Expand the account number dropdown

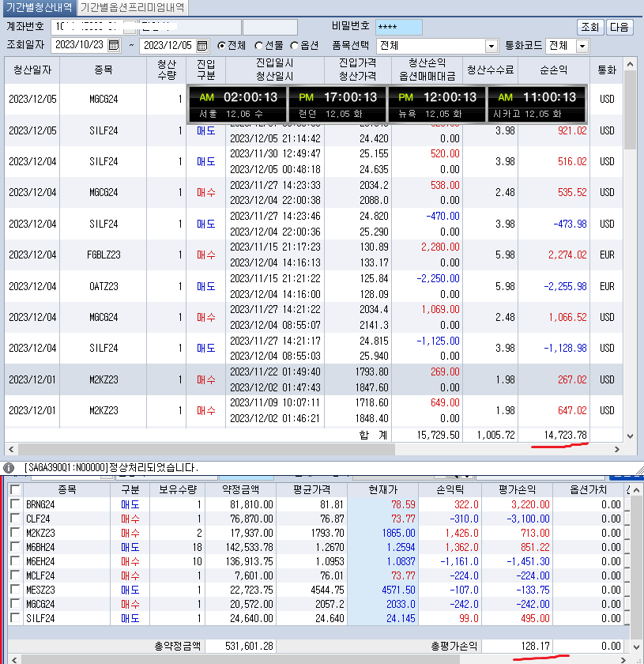click(x=129, y=27)
